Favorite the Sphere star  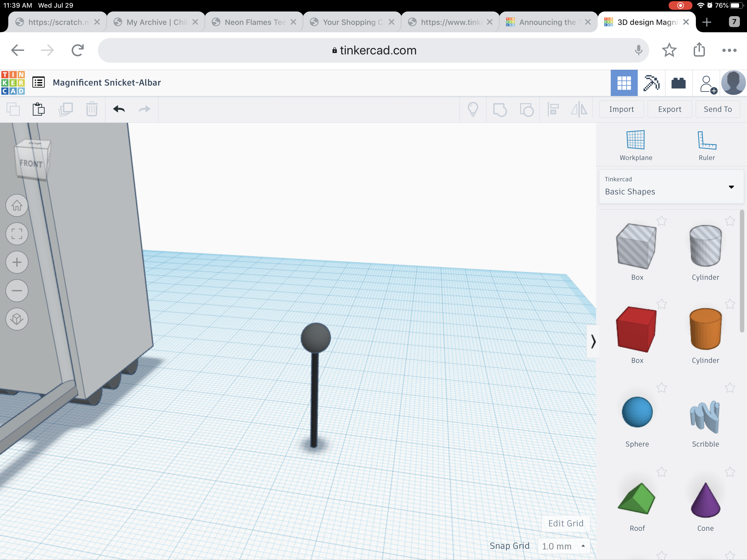point(662,388)
